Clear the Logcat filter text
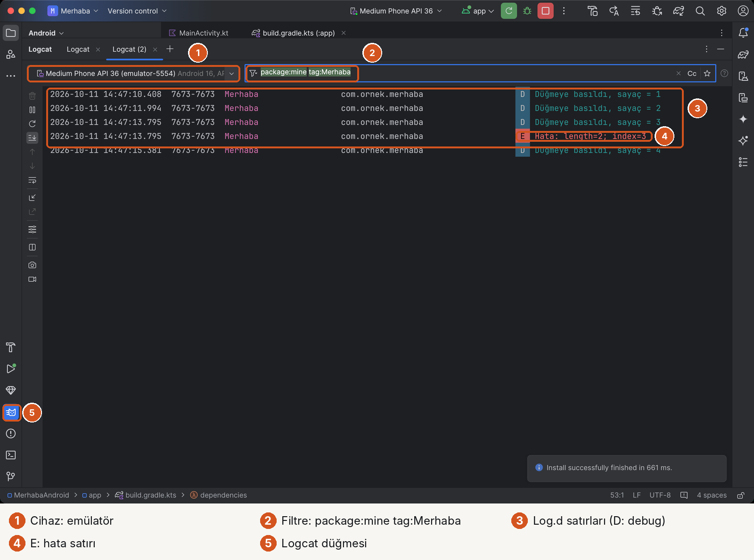Image resolution: width=754 pixels, height=560 pixels. click(x=679, y=73)
